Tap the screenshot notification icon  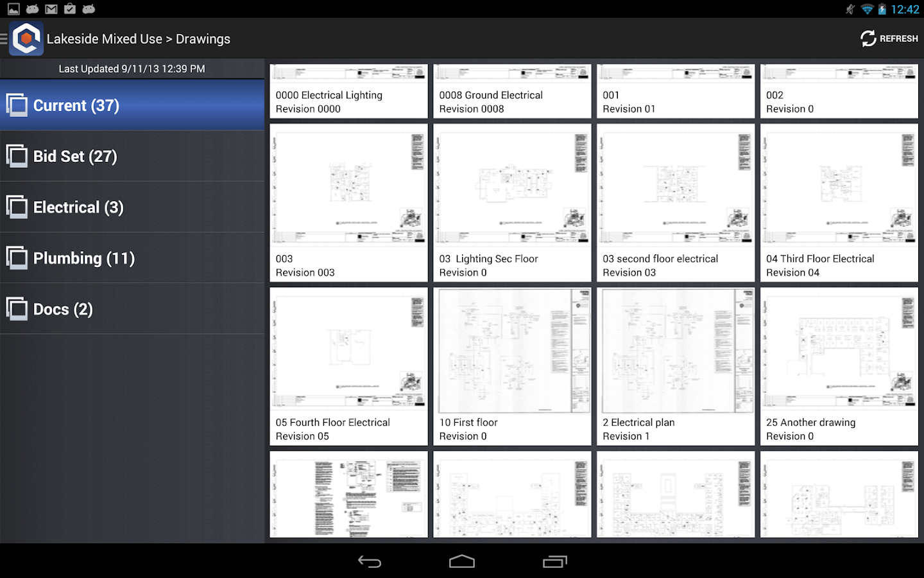[13, 9]
